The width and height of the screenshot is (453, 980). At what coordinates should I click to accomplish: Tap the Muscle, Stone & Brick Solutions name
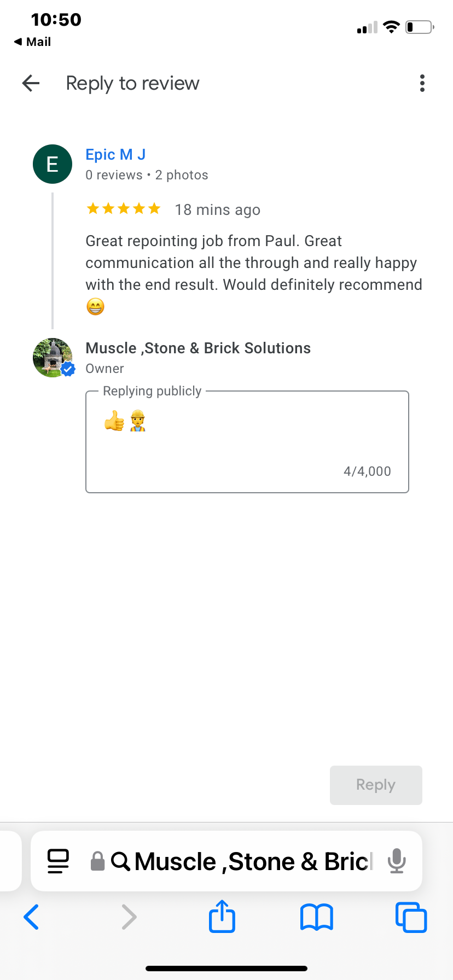click(198, 348)
